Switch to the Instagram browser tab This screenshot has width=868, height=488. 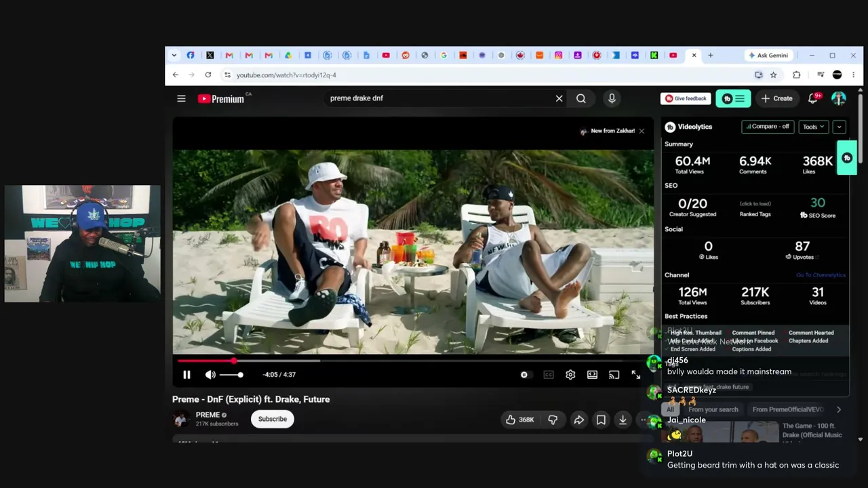(559, 56)
